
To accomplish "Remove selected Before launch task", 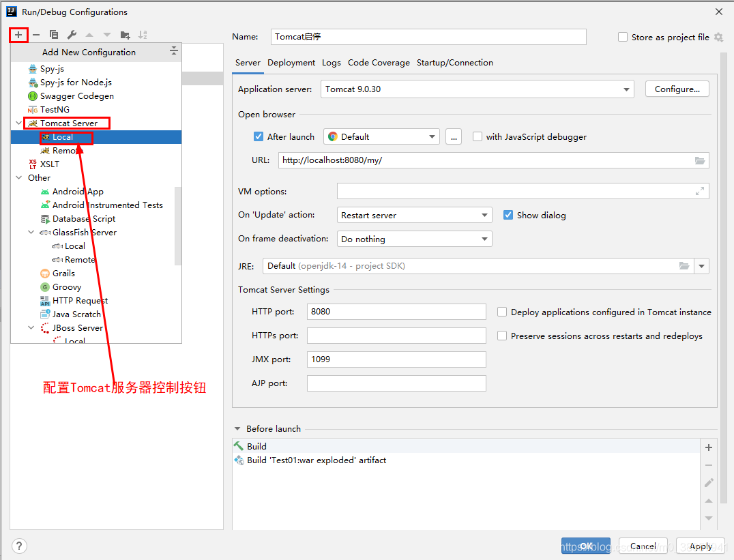I will click(709, 465).
